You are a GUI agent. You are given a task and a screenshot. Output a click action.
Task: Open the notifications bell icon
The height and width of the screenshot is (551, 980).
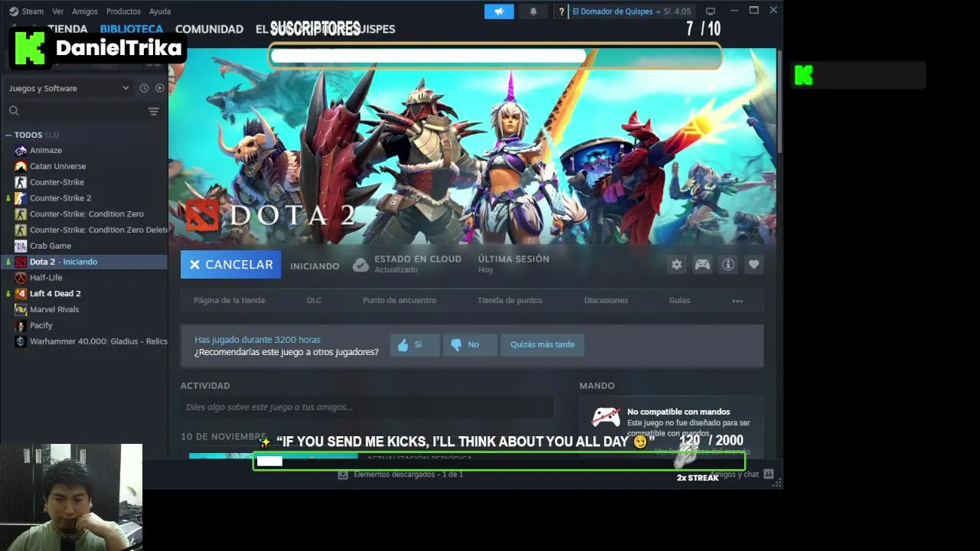click(534, 11)
